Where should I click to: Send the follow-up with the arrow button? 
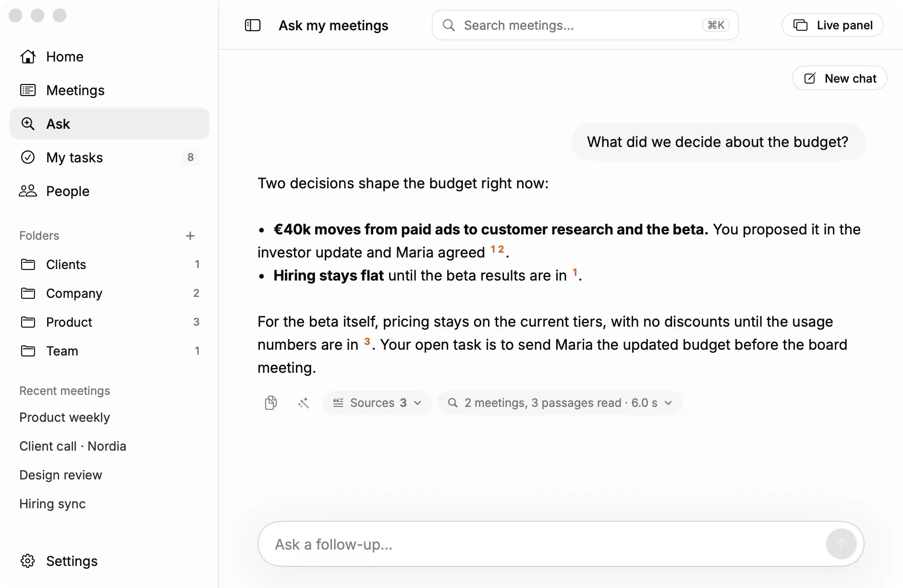pos(841,544)
